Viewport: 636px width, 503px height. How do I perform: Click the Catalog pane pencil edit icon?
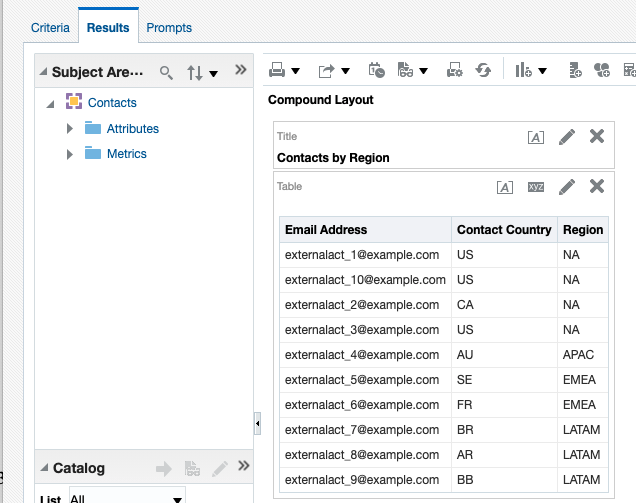[x=220, y=469]
